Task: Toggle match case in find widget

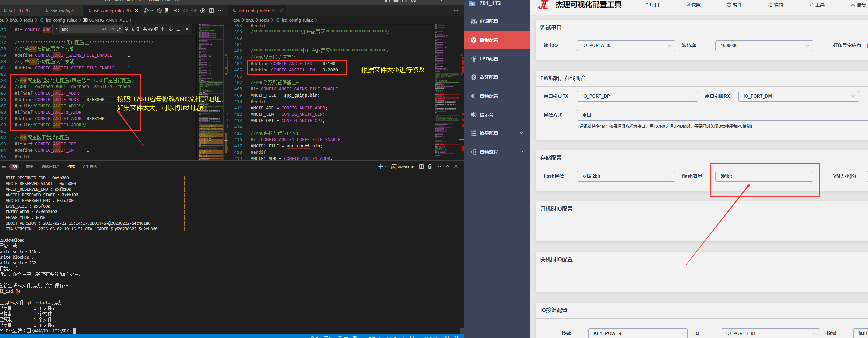Action: coord(104,29)
